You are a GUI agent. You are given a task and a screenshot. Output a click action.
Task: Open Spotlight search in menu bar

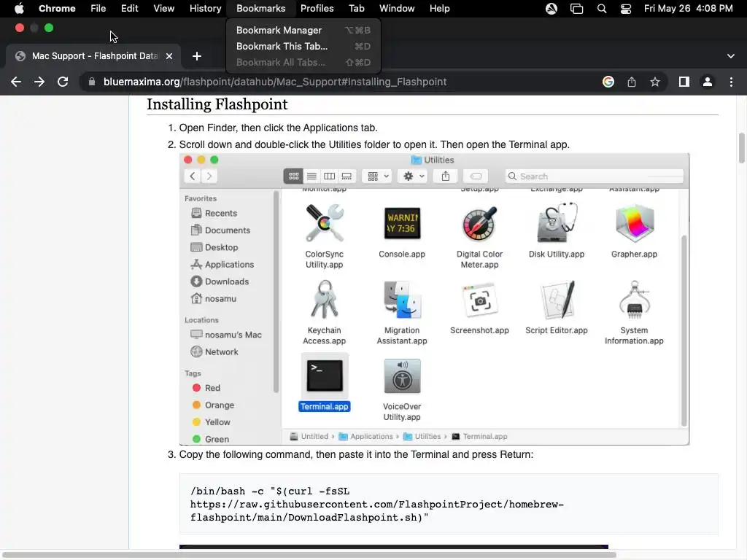[602, 9]
